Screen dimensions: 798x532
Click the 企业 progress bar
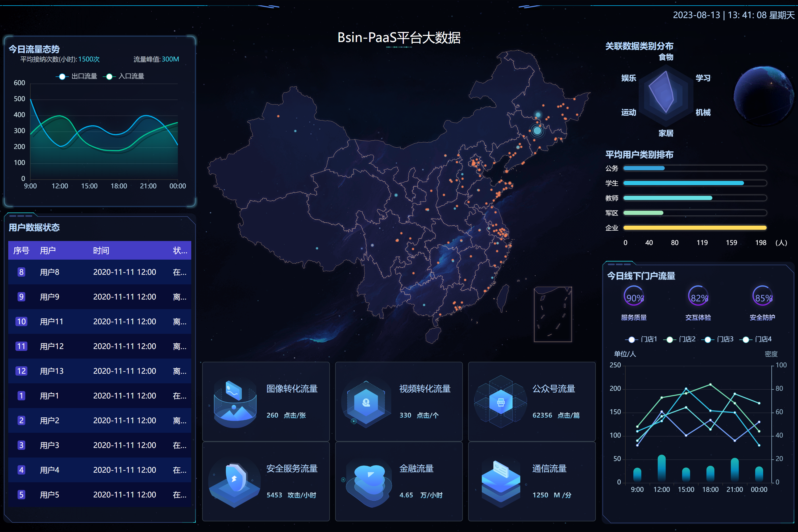(695, 228)
